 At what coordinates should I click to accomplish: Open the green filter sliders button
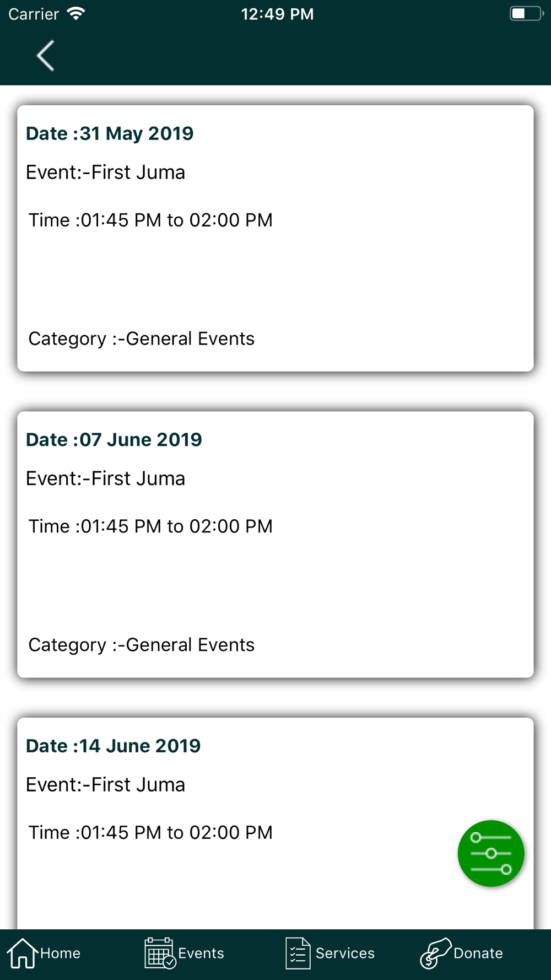pyautogui.click(x=490, y=853)
